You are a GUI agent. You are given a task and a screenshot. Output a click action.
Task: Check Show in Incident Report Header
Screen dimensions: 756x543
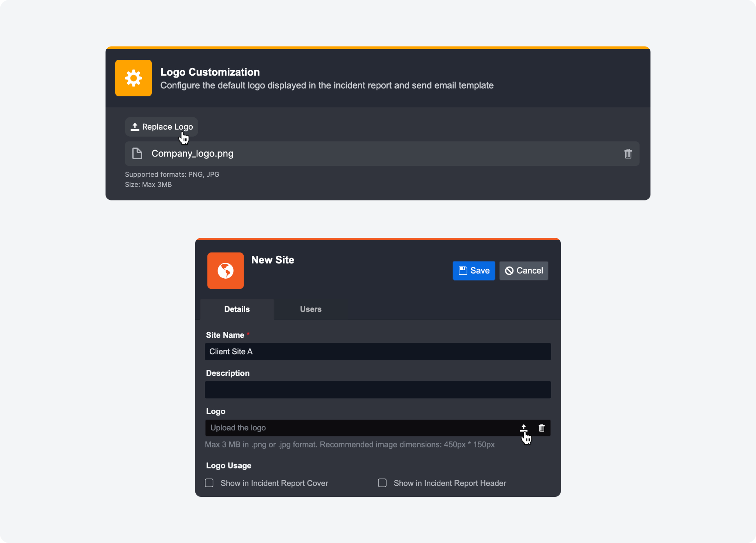click(382, 483)
